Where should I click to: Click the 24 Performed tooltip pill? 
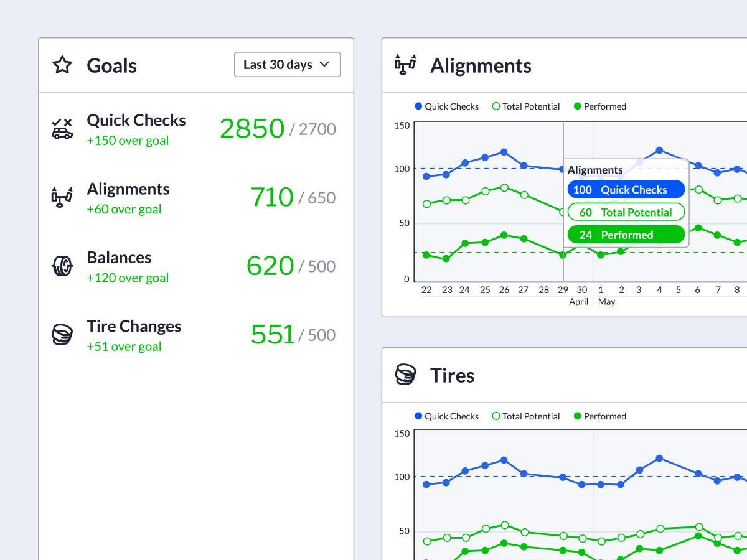pyautogui.click(x=626, y=235)
